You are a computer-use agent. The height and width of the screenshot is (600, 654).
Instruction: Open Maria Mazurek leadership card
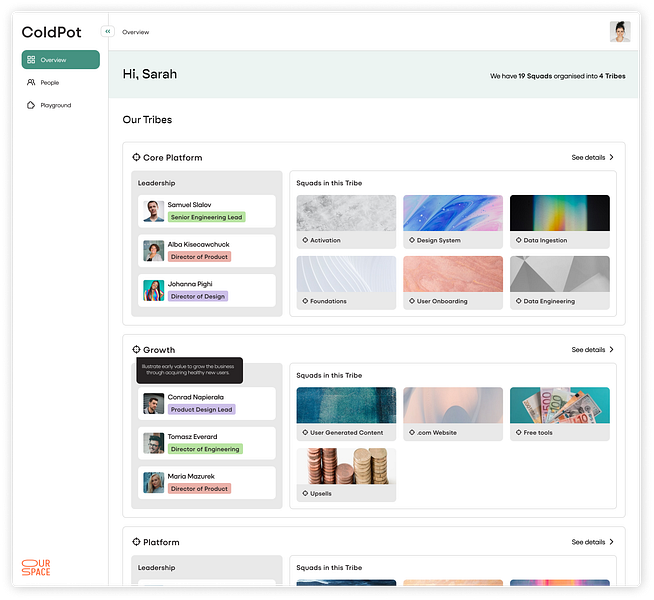pyautogui.click(x=207, y=482)
